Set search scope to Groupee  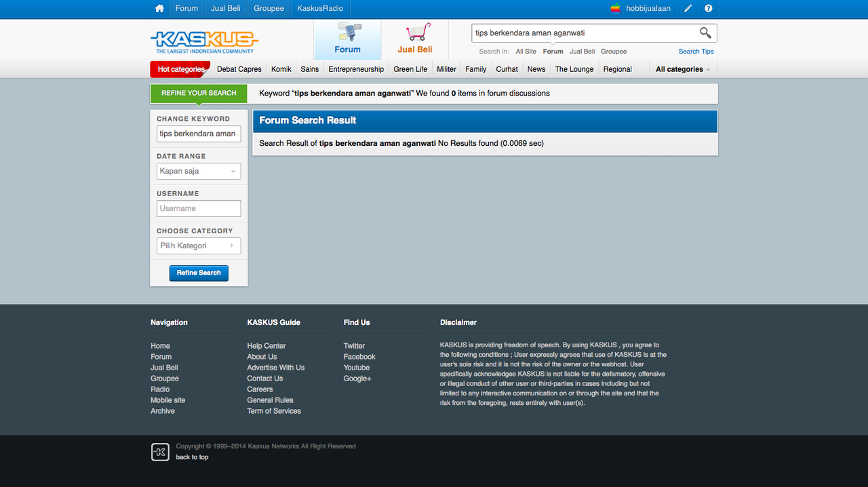pyautogui.click(x=614, y=52)
